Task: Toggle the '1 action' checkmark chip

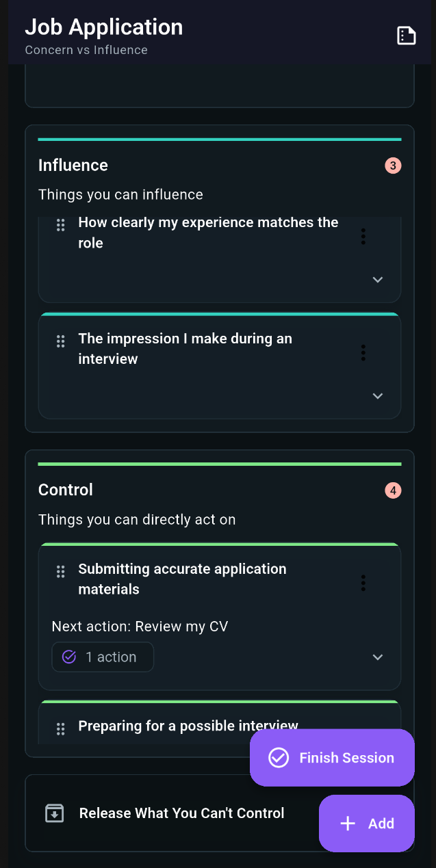Action: (103, 657)
